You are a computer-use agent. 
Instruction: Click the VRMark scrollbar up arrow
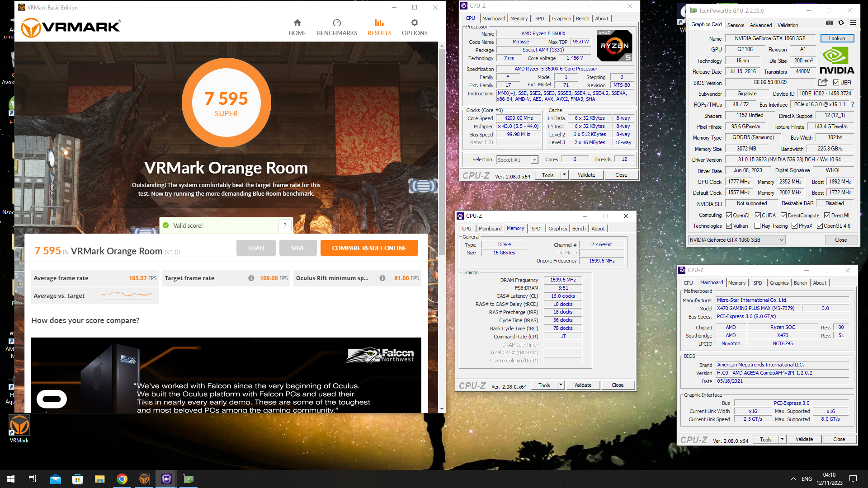pyautogui.click(x=442, y=45)
